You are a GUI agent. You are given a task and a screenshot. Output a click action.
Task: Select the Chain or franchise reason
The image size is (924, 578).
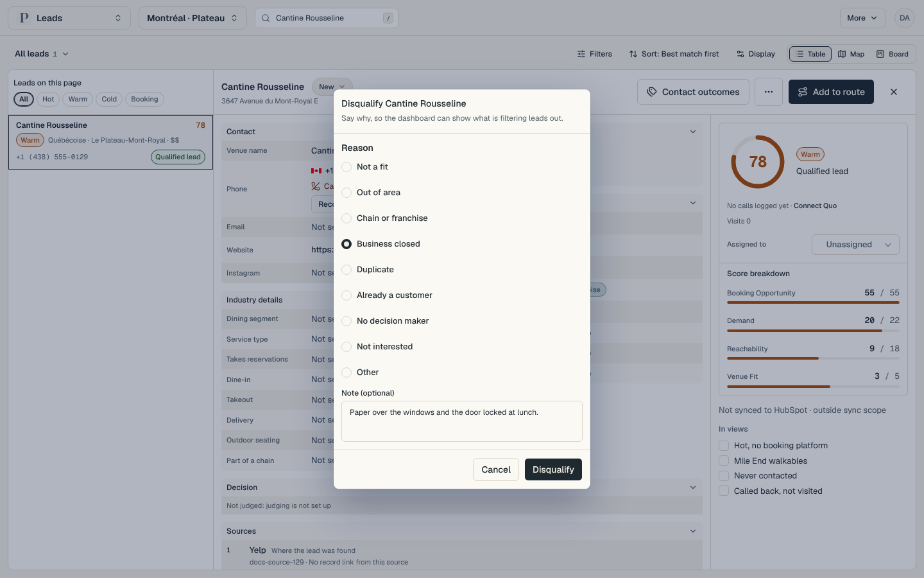[346, 218]
